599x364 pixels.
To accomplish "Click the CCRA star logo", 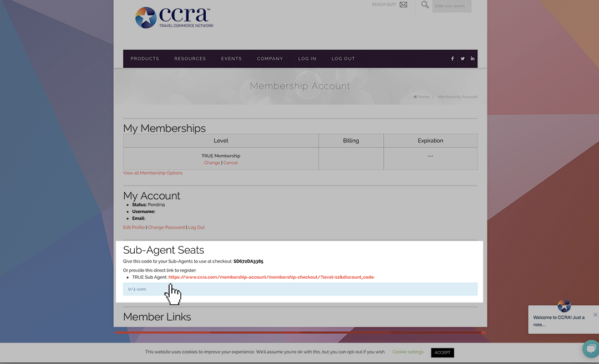I will pos(145,18).
